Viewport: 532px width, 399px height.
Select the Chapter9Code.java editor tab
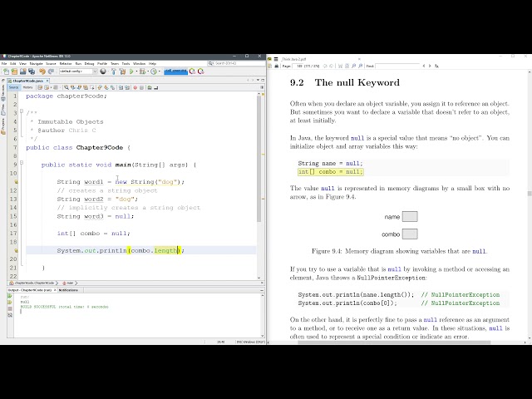pyautogui.click(x=27, y=81)
